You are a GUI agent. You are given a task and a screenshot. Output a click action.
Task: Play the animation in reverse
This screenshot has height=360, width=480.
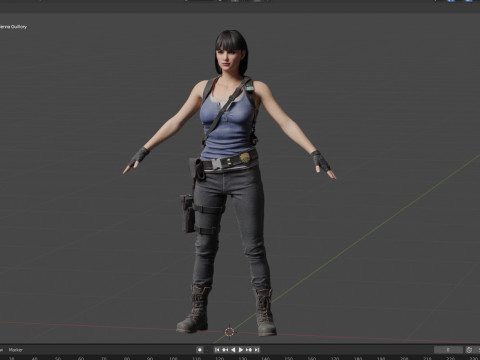coord(233,350)
